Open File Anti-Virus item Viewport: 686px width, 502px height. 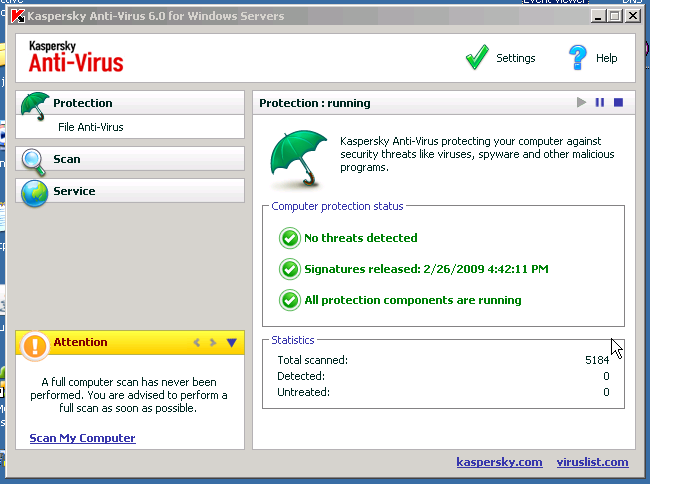91,127
